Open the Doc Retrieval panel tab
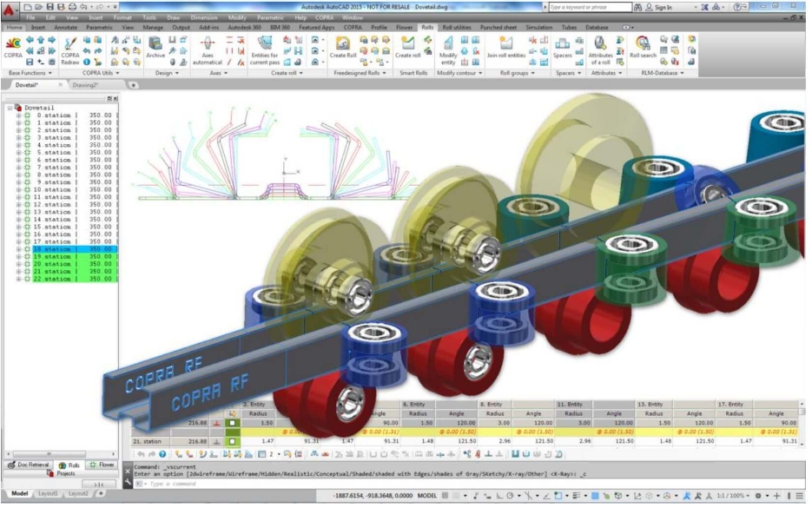The height and width of the screenshot is (508, 812). [x=29, y=465]
